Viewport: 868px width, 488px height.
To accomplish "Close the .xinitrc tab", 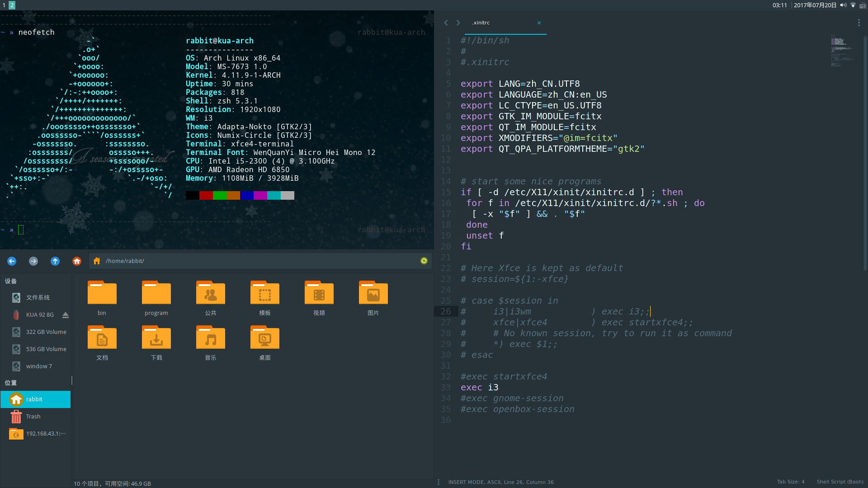I will (539, 23).
